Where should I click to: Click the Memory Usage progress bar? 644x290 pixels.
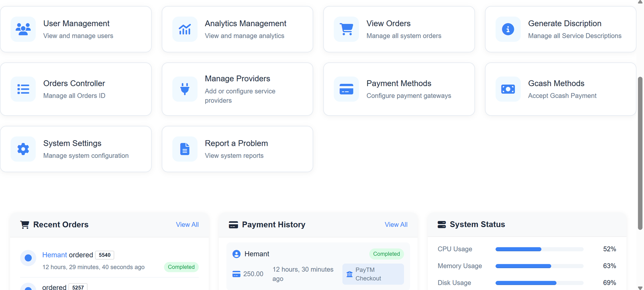coord(539,266)
